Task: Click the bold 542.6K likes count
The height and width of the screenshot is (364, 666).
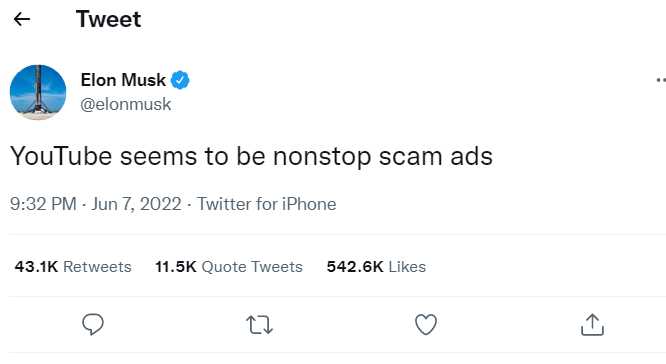Action: coord(355,267)
